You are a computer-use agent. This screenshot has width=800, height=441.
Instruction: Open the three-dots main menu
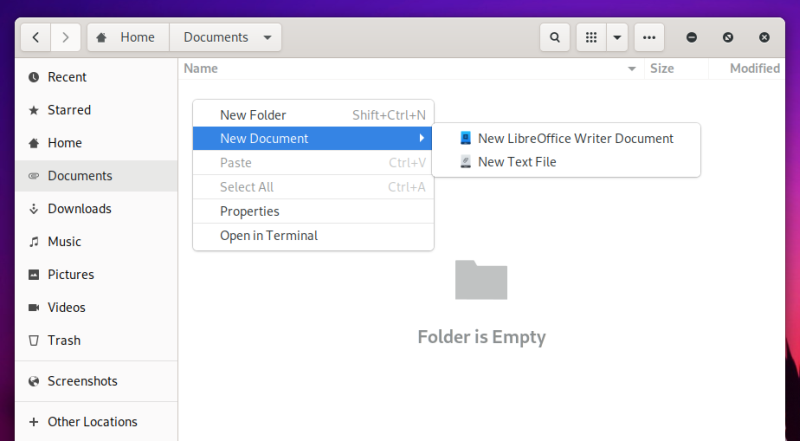(x=649, y=37)
